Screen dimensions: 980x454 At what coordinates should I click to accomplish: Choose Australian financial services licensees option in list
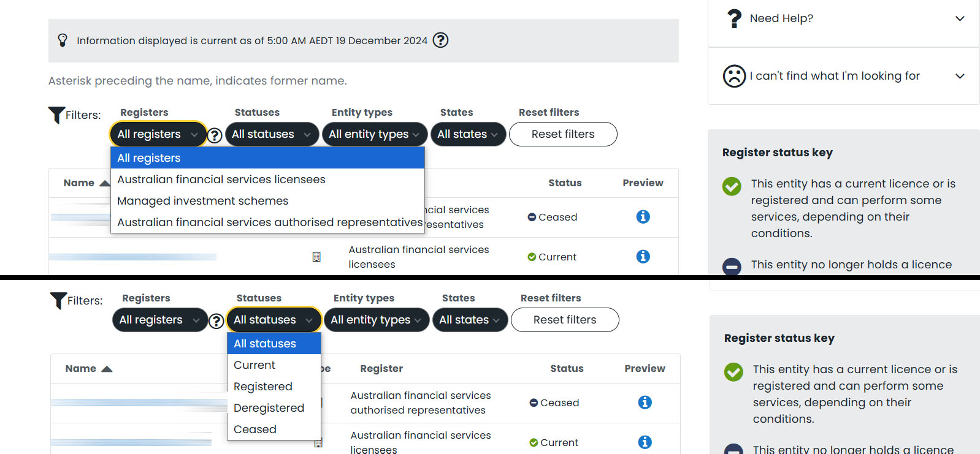click(x=221, y=180)
